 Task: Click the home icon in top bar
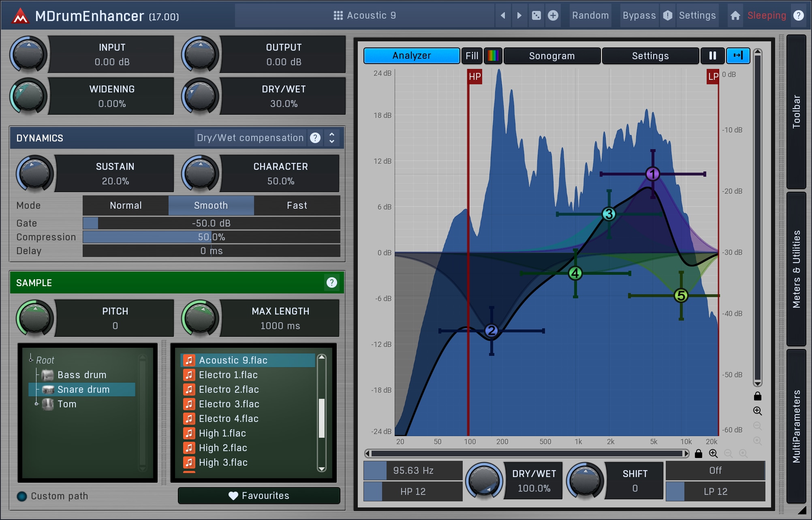point(735,15)
